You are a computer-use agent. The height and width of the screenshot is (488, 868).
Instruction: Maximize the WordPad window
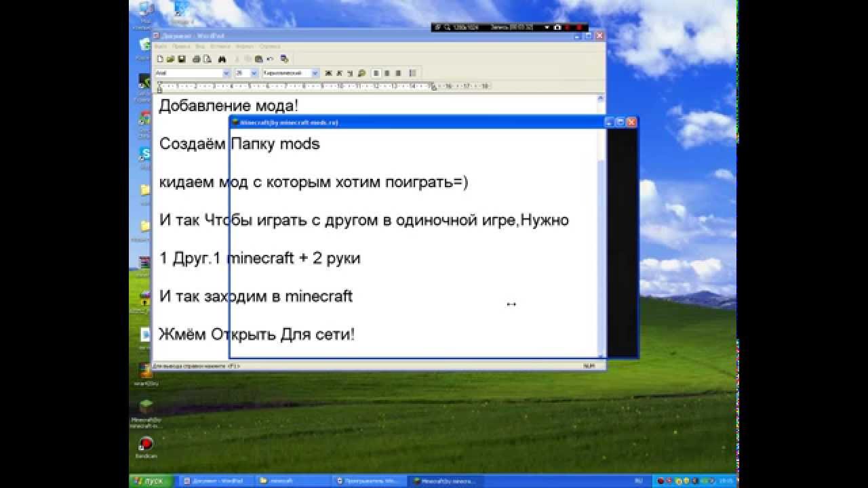tap(589, 35)
